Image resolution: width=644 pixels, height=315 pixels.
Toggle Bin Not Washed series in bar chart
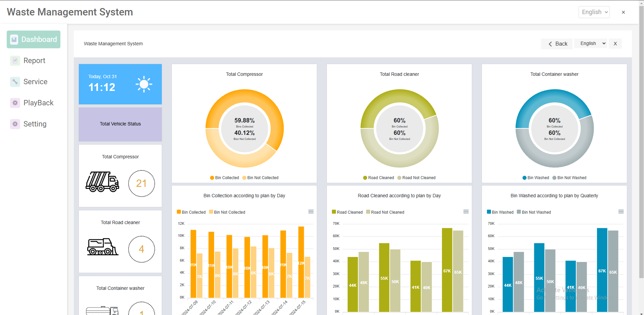point(534,212)
